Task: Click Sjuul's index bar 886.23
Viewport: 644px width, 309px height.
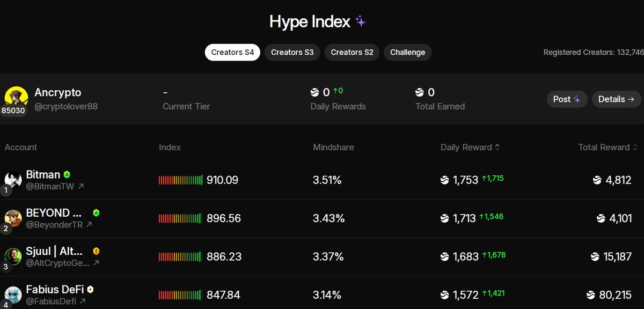Action: pos(181,256)
